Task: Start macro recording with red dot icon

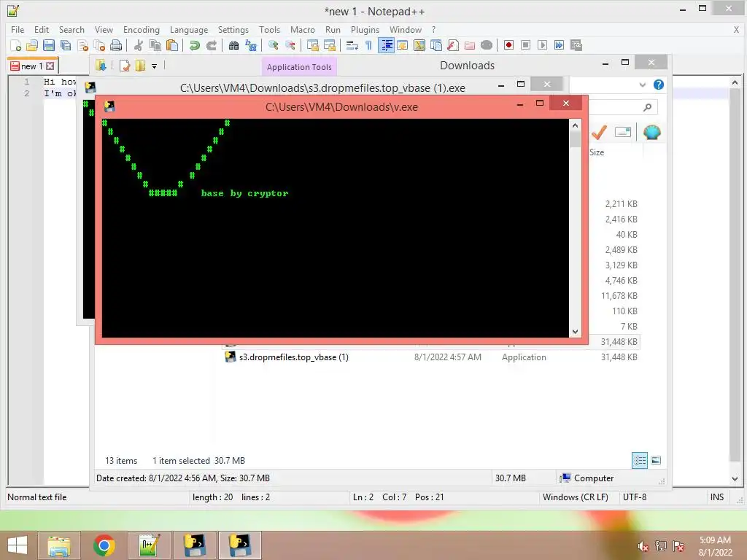Action: click(x=508, y=45)
